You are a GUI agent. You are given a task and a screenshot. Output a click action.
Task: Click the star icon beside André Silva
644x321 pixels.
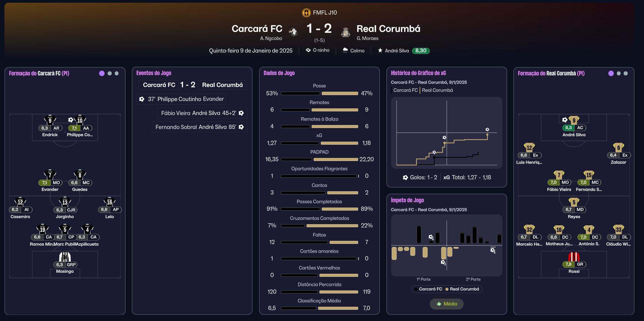pyautogui.click(x=380, y=50)
